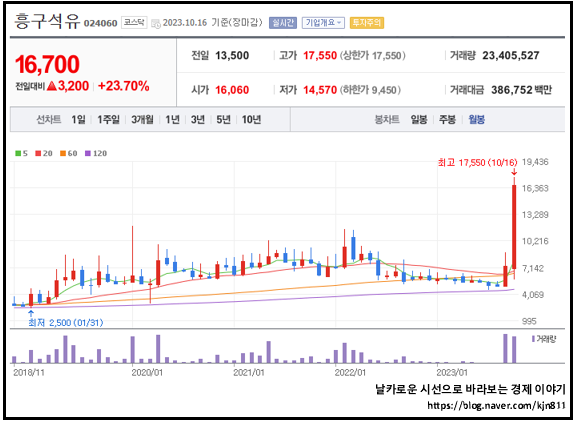Click the red 20-period moving average swatch
Image resolution: width=574 pixels, height=424 pixels.
point(38,153)
